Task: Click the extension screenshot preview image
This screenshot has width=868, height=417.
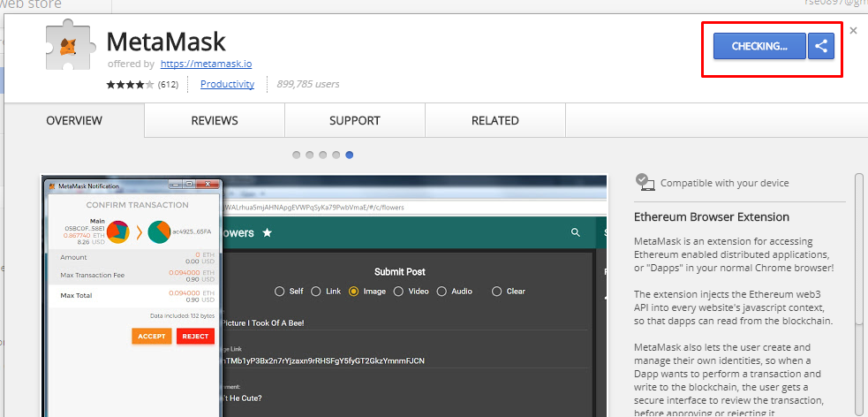Action: click(x=324, y=296)
